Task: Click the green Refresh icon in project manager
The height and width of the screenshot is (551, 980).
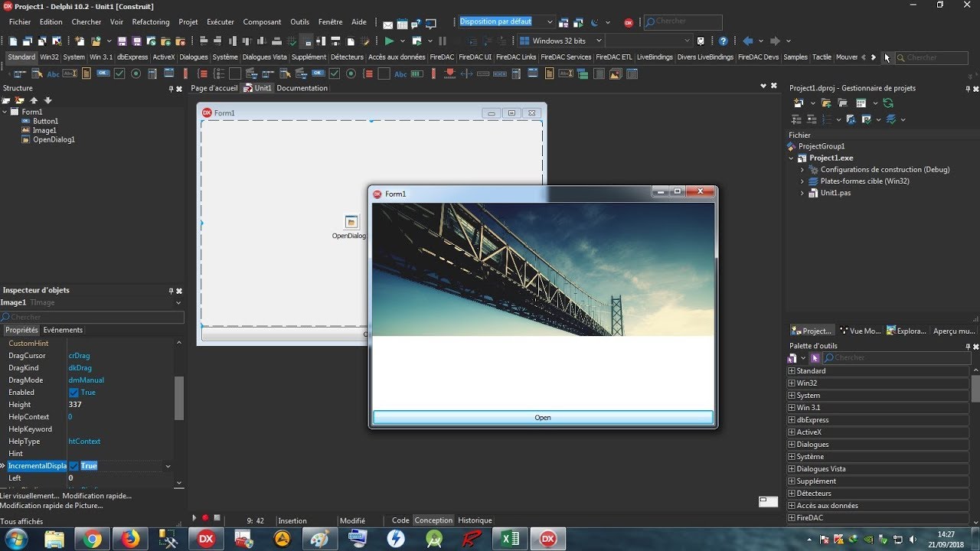Action: click(887, 103)
